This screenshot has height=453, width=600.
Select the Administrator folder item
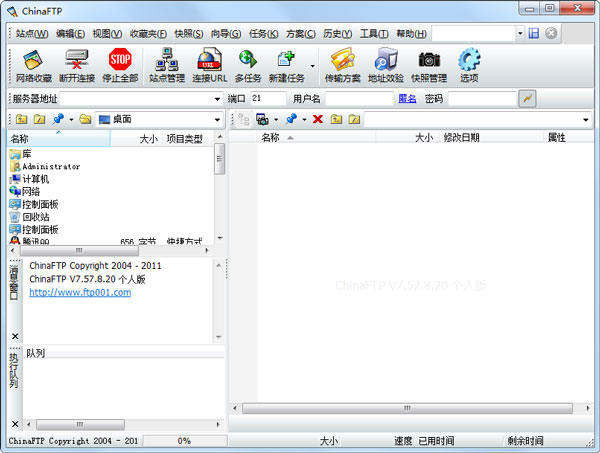tap(45, 166)
